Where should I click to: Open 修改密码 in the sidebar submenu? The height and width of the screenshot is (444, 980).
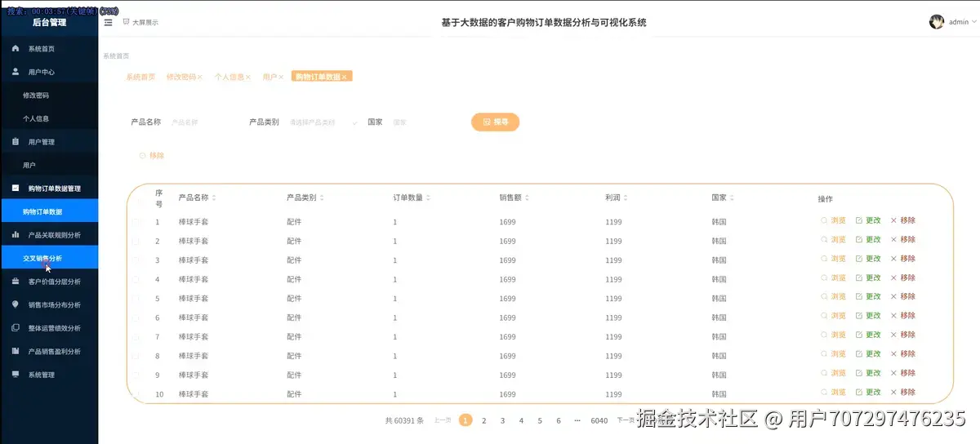49,95
